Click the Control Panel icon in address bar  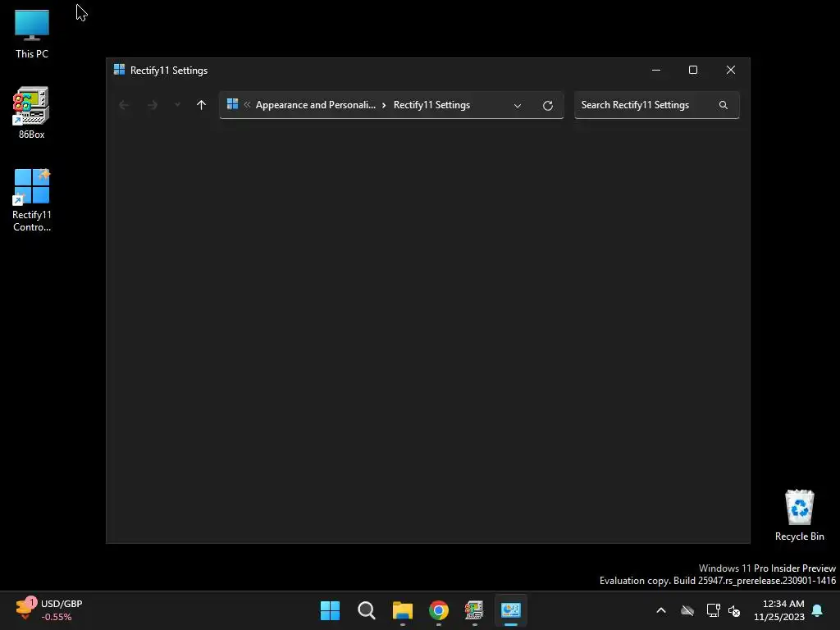(x=232, y=104)
